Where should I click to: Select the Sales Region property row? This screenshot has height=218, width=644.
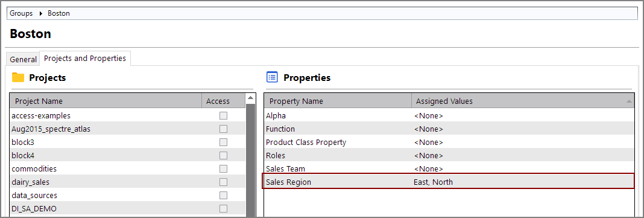click(448, 181)
